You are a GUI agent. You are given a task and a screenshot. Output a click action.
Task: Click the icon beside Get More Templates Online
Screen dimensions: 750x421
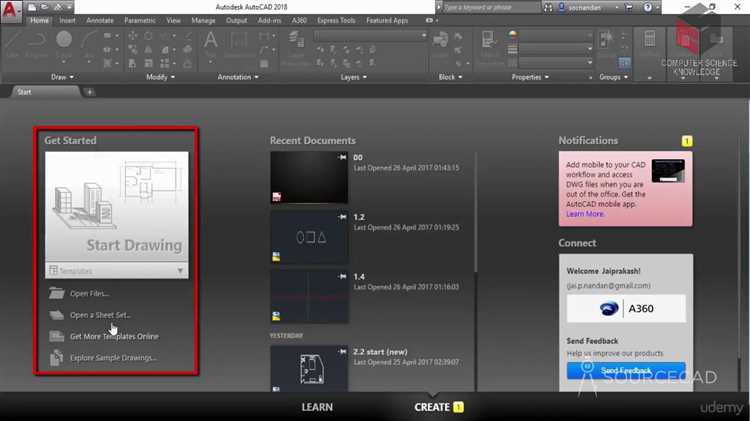click(56, 336)
